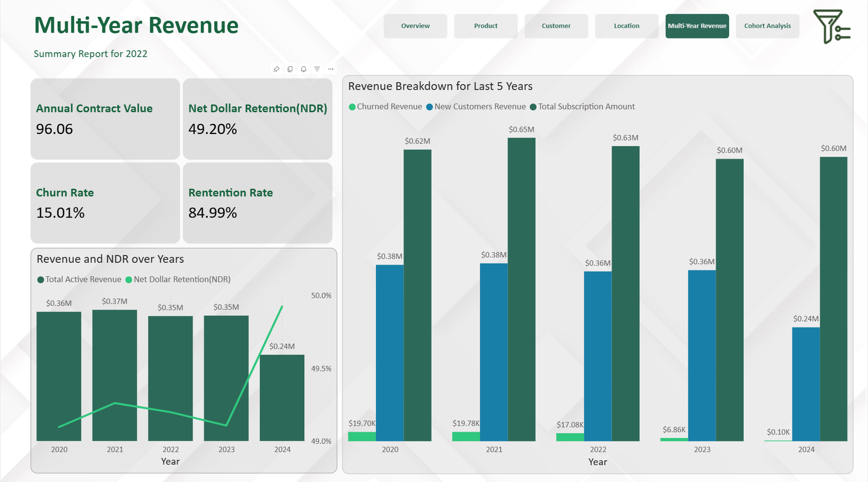Select the Churn Rate card
This screenshot has width=868, height=482.
coord(105,203)
